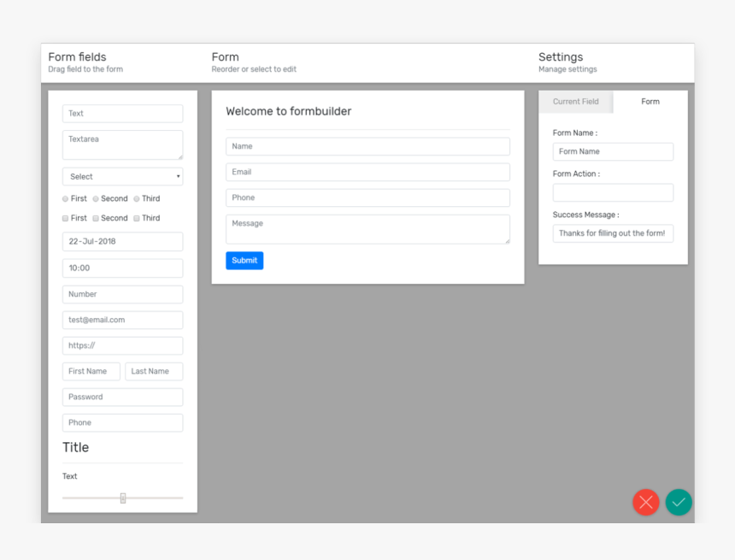Edit the Success Message field
This screenshot has width=735, height=560.
tap(613, 233)
